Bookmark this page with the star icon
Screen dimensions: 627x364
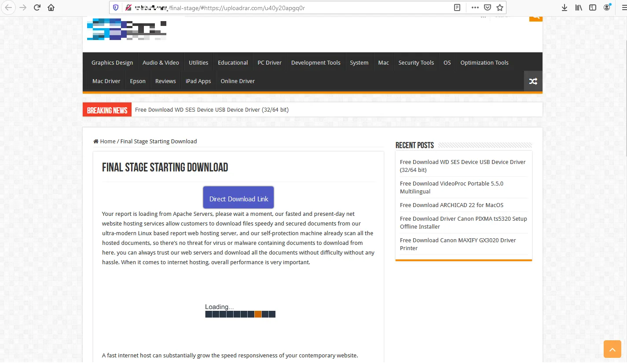pyautogui.click(x=499, y=7)
